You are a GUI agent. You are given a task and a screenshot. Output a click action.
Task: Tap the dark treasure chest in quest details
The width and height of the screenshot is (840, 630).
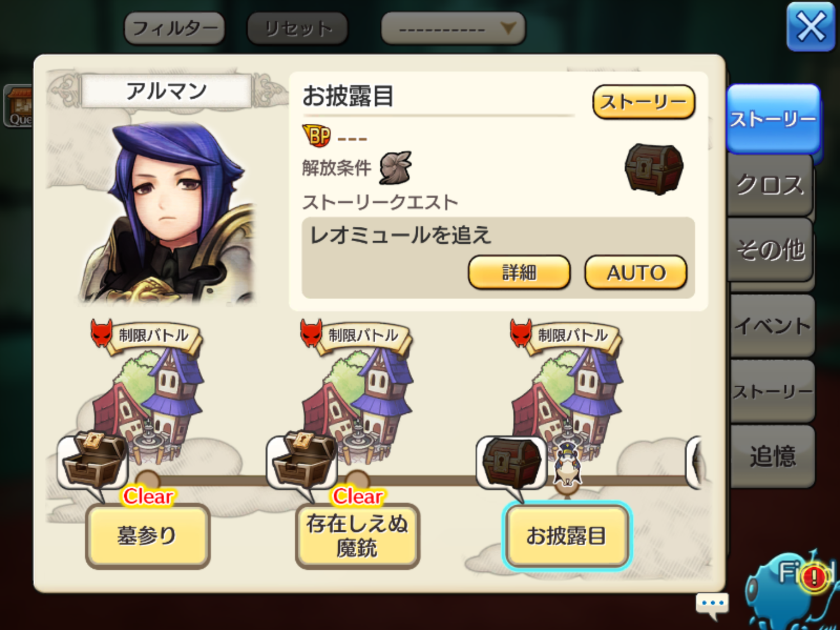(x=654, y=169)
